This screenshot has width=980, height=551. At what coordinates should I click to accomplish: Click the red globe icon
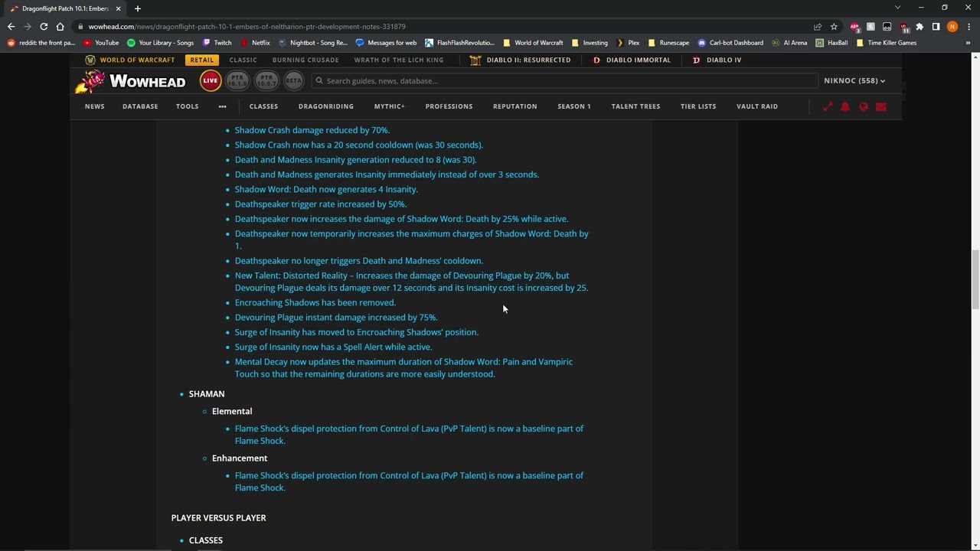(x=864, y=106)
